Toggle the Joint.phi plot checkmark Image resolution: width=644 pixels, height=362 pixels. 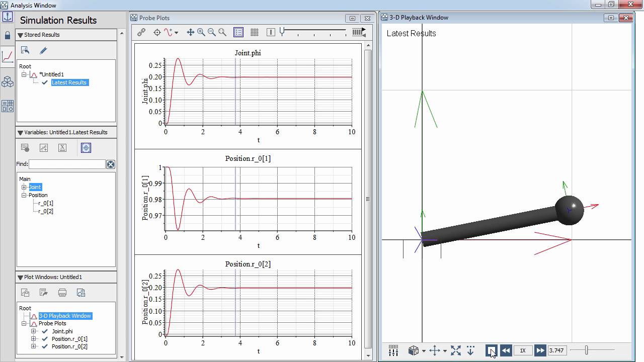45,331
